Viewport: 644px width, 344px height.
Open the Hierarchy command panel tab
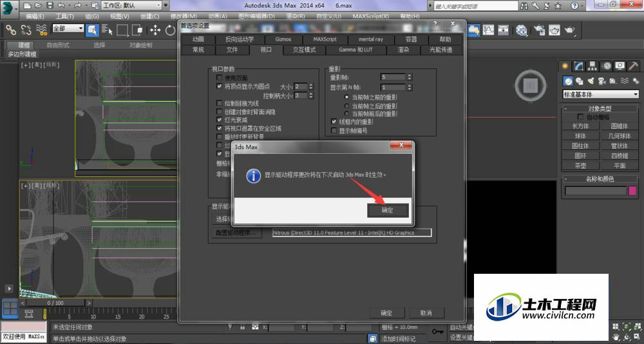(x=592, y=66)
